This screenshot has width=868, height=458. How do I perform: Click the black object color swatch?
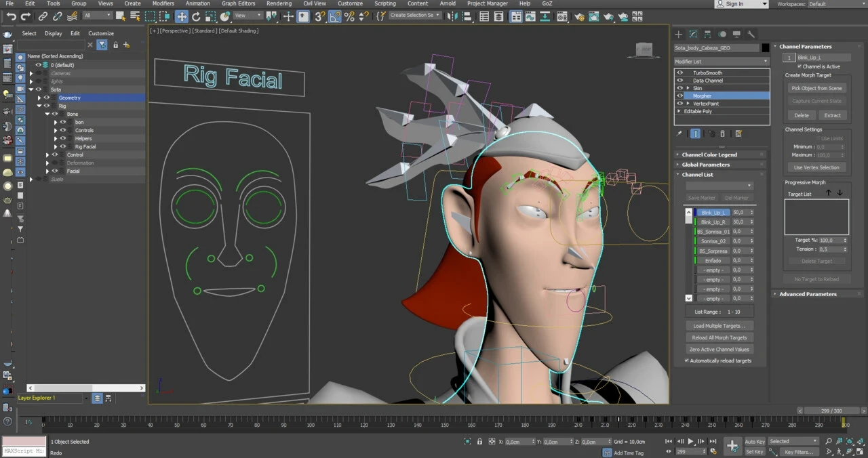766,48
